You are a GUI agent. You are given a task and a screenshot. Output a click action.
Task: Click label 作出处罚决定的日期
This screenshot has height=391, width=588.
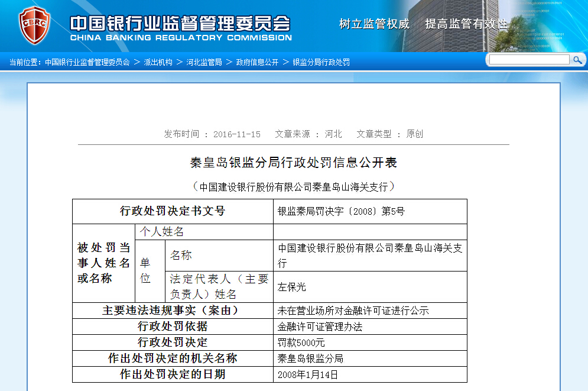coord(173,374)
